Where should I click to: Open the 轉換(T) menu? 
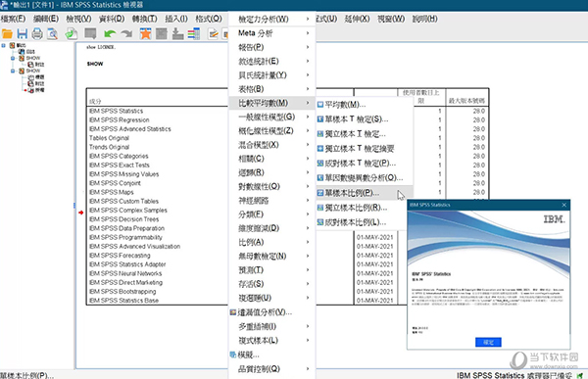pyautogui.click(x=145, y=19)
